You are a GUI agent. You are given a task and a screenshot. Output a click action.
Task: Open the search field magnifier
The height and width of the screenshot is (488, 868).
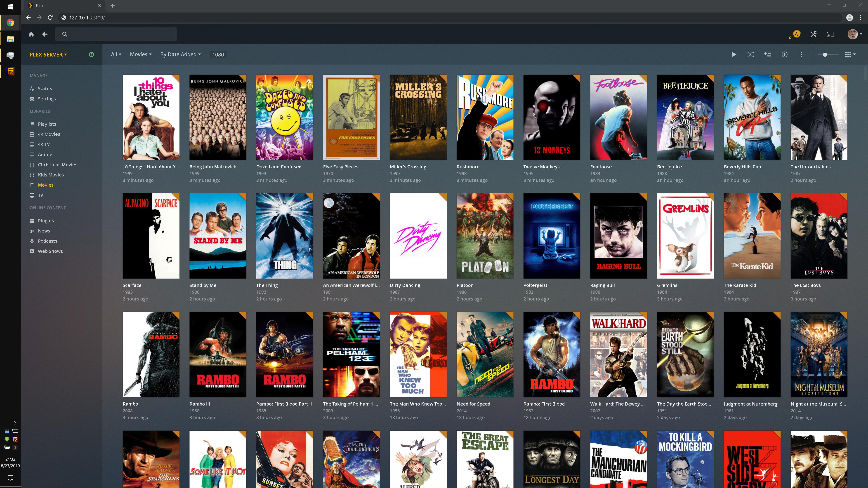tap(64, 34)
